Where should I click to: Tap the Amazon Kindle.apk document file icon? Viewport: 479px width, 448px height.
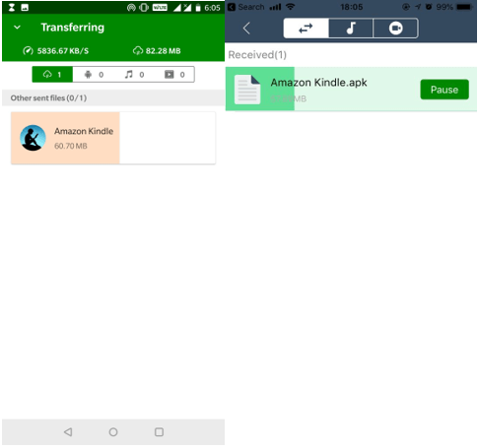pyautogui.click(x=247, y=90)
